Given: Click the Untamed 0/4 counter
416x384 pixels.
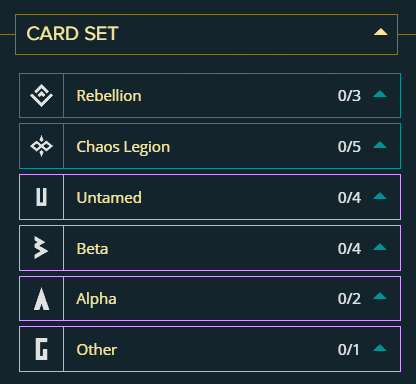Looking at the screenshot, I should tap(349, 198).
